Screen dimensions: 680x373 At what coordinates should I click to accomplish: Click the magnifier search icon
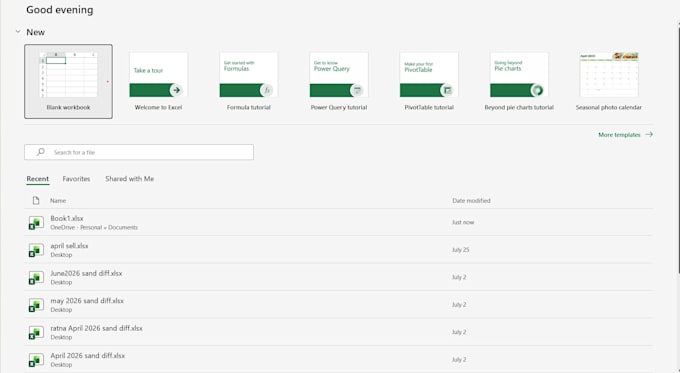40,152
